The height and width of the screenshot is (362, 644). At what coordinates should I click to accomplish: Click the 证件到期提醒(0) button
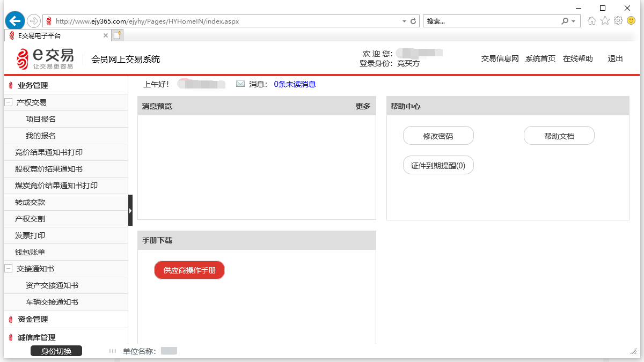[438, 166]
